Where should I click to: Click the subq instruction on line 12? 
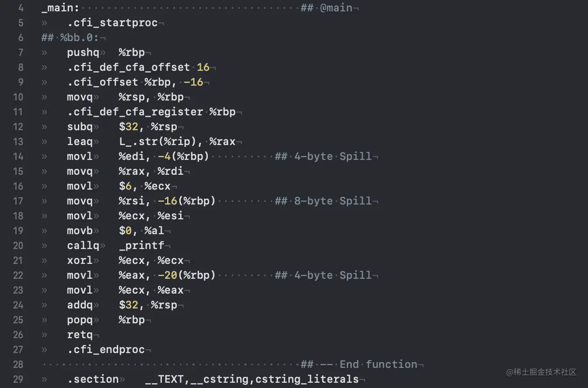point(80,127)
